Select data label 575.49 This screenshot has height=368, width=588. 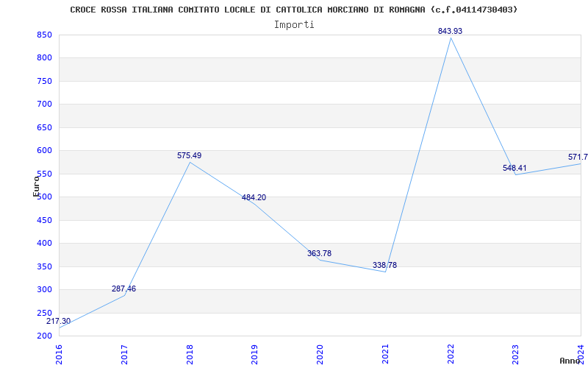[190, 155]
